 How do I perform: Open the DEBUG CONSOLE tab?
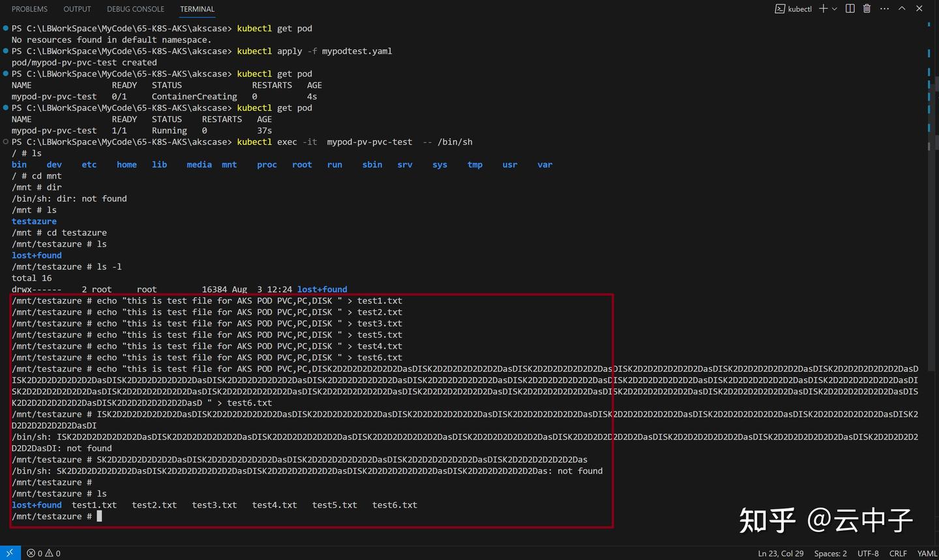[x=135, y=8]
